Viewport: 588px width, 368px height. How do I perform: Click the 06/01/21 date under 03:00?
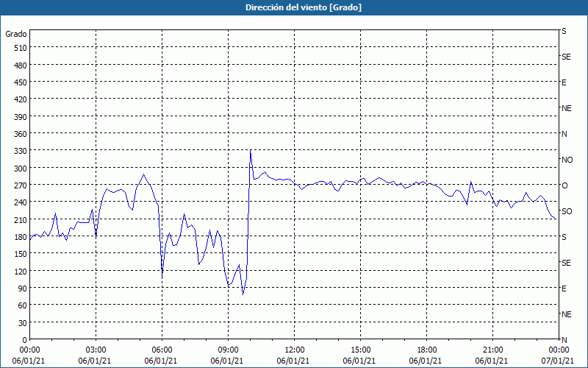pos(95,361)
